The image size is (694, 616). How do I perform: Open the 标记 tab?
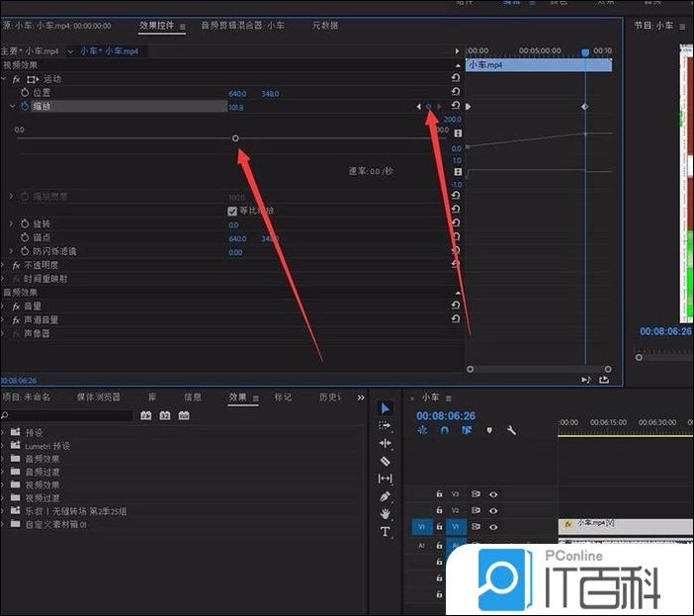pos(283,397)
